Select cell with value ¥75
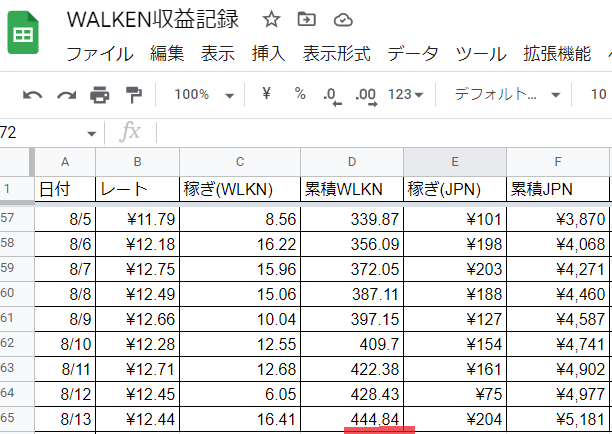The width and height of the screenshot is (612, 434). pyautogui.click(x=455, y=394)
